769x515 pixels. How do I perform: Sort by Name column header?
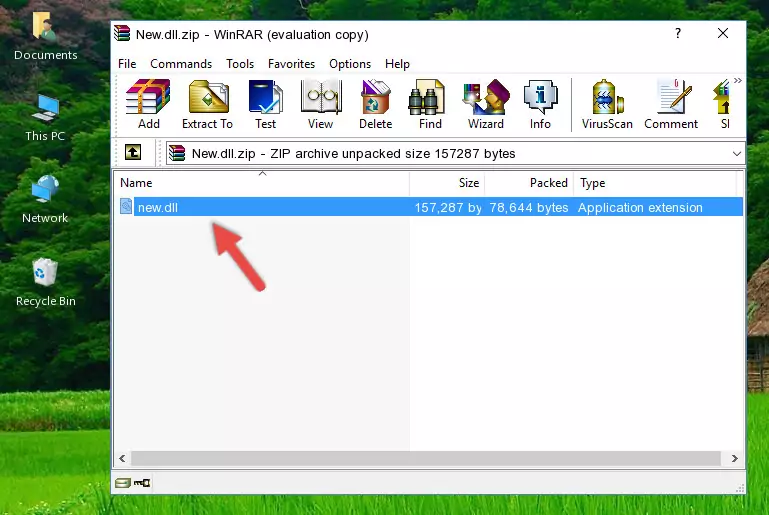262,183
